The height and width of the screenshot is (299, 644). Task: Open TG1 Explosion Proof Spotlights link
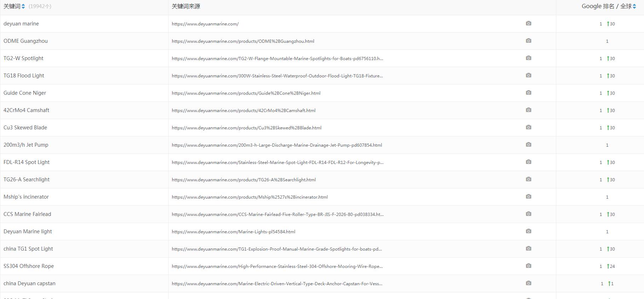(277, 249)
